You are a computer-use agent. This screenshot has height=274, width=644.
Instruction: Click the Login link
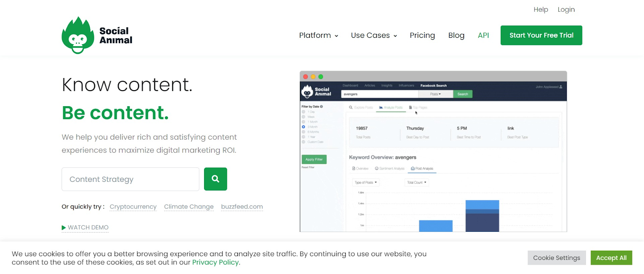pyautogui.click(x=566, y=9)
